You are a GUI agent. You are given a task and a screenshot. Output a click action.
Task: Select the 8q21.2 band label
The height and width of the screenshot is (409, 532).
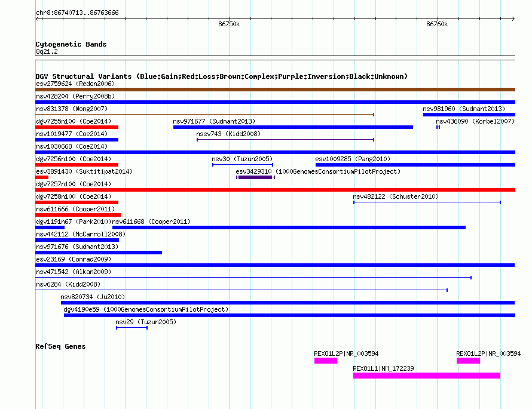tap(47, 51)
